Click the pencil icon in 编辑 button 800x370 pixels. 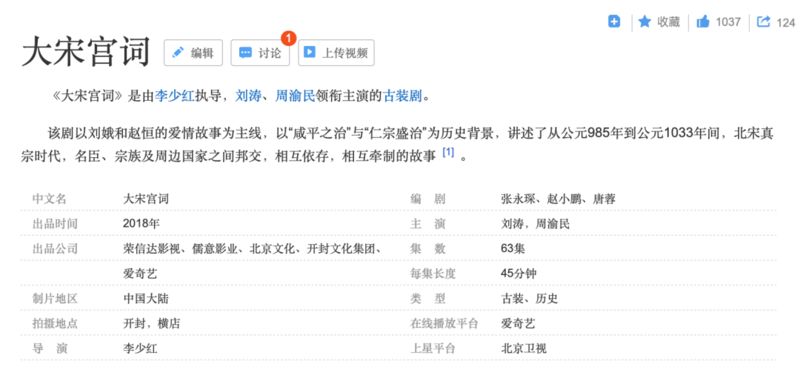[x=178, y=53]
